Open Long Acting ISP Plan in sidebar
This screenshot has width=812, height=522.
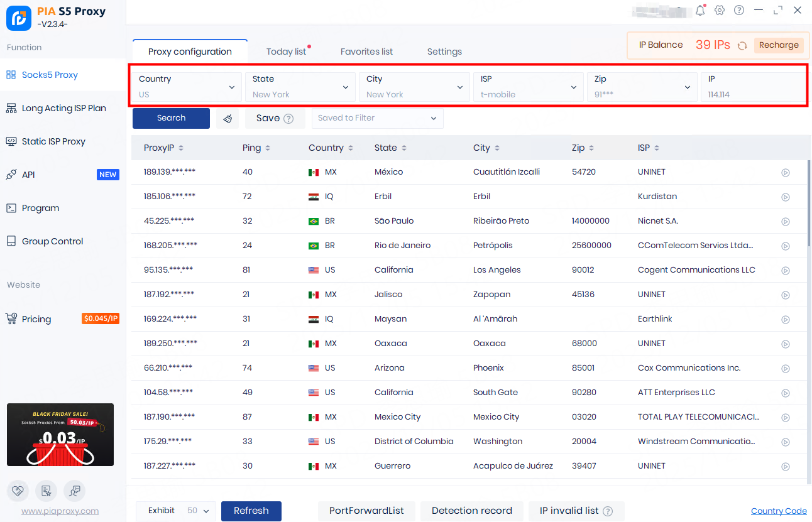[x=63, y=108]
